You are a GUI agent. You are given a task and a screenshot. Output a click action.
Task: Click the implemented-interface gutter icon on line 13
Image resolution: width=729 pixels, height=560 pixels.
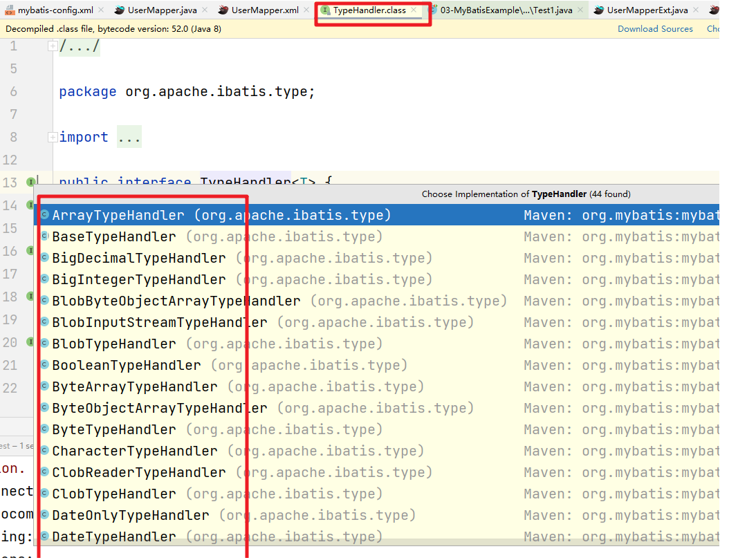[x=30, y=183]
